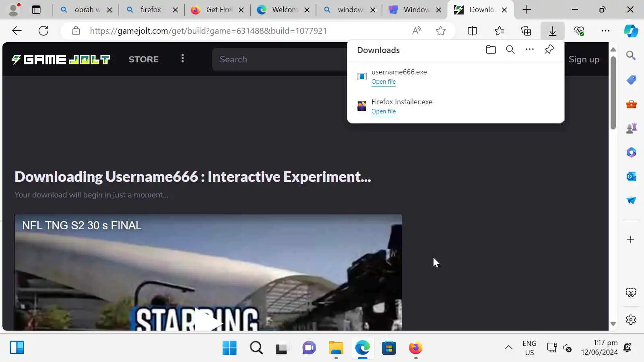Open more options in Downloads panel
The image size is (644, 362).
pyautogui.click(x=530, y=49)
